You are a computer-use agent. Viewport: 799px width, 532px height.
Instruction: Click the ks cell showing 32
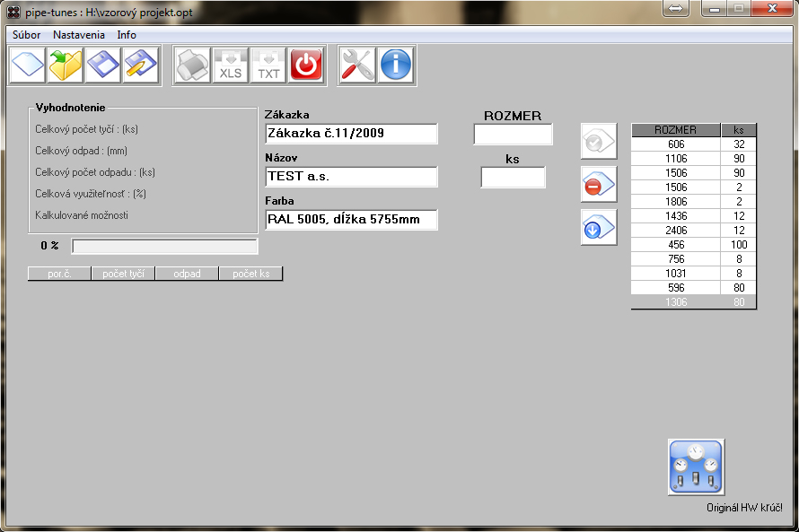pos(738,144)
